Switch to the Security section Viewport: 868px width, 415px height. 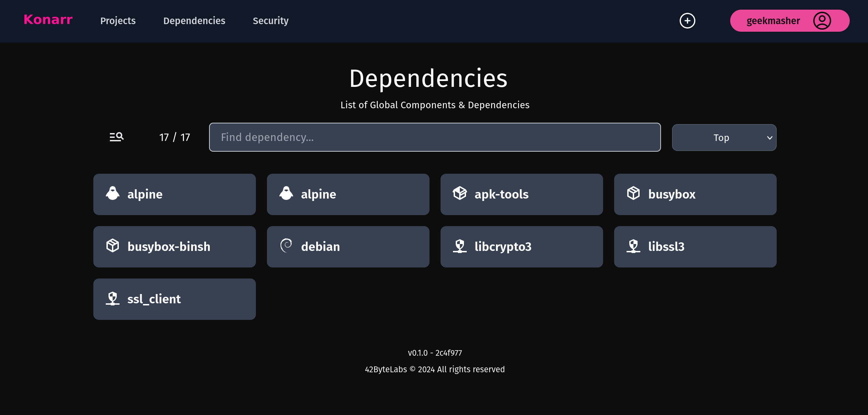pos(271,21)
